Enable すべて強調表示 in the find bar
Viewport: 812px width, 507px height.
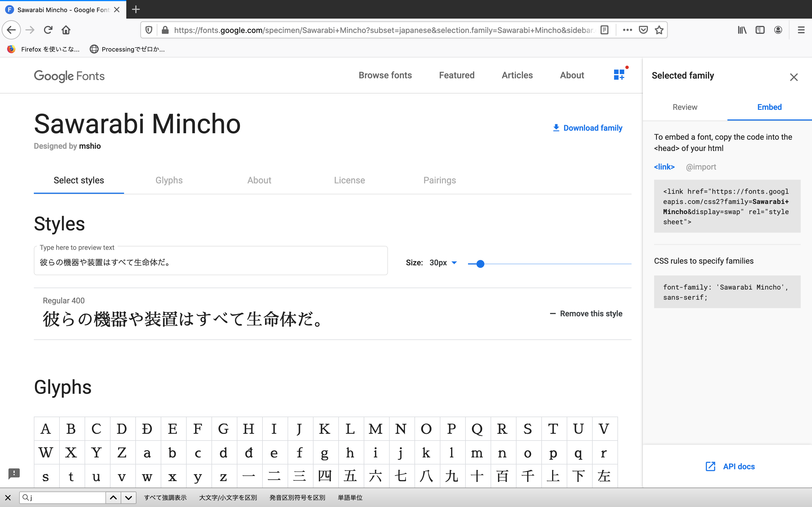(165, 498)
